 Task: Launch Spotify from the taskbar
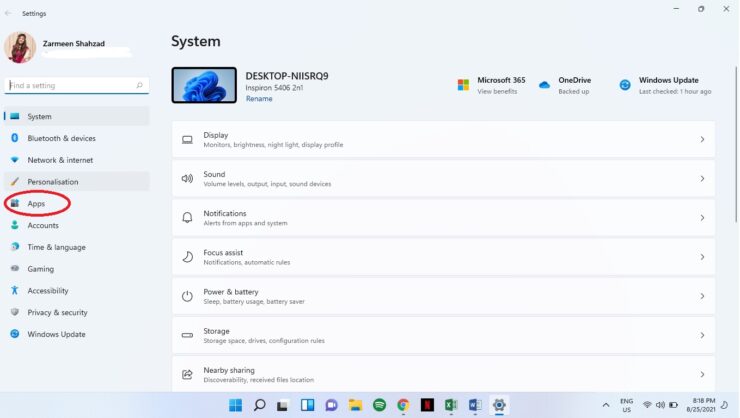(379, 405)
